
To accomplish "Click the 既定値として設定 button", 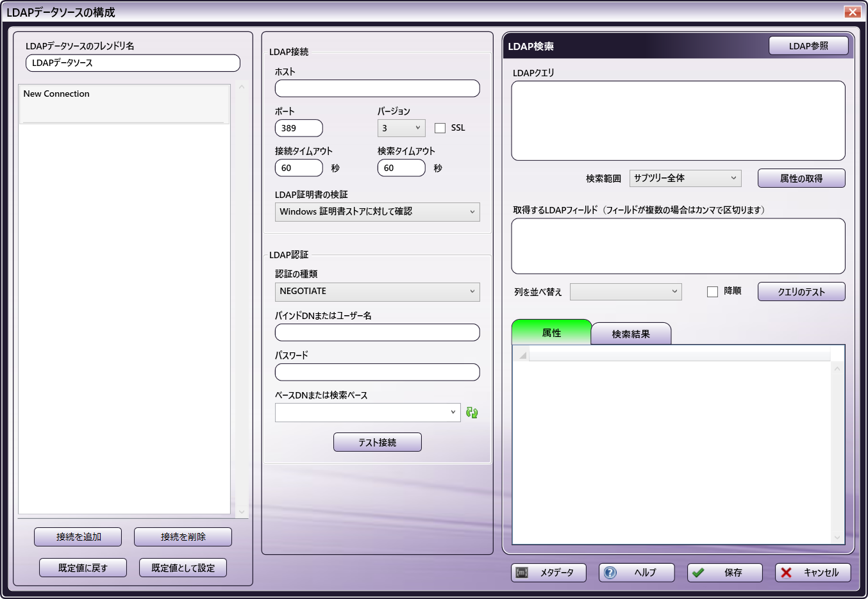I will tap(183, 568).
